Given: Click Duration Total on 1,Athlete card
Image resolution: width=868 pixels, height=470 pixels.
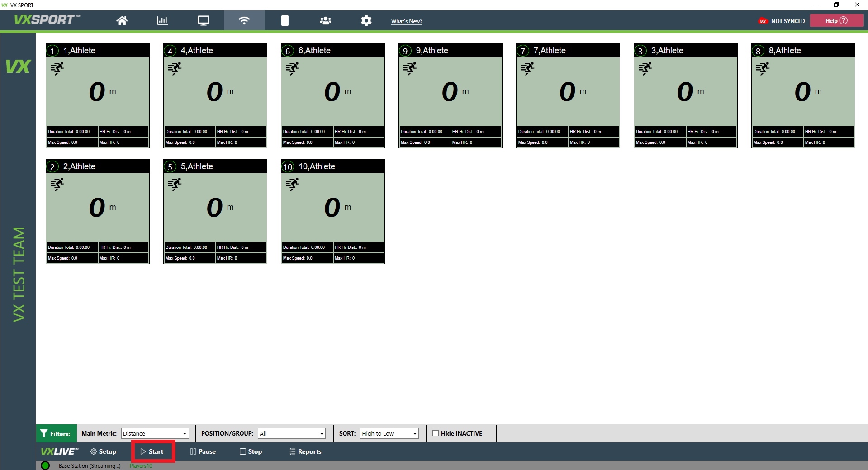Looking at the screenshot, I should 72,132.
